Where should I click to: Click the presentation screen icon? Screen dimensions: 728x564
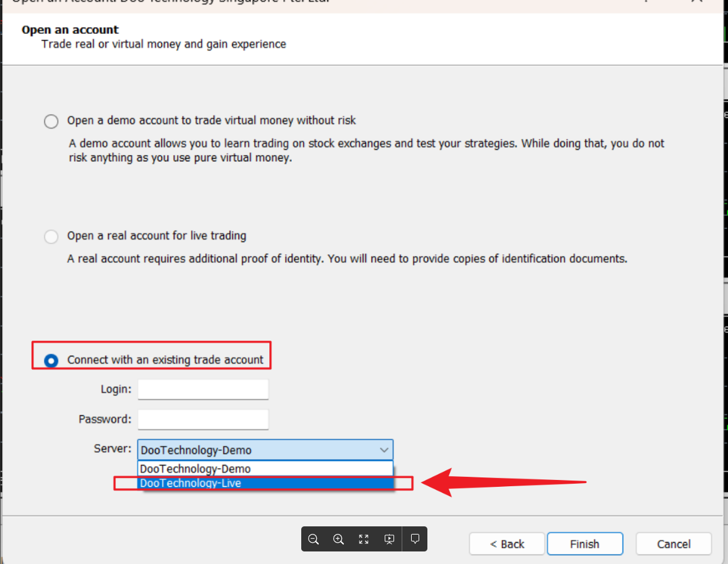(389, 539)
